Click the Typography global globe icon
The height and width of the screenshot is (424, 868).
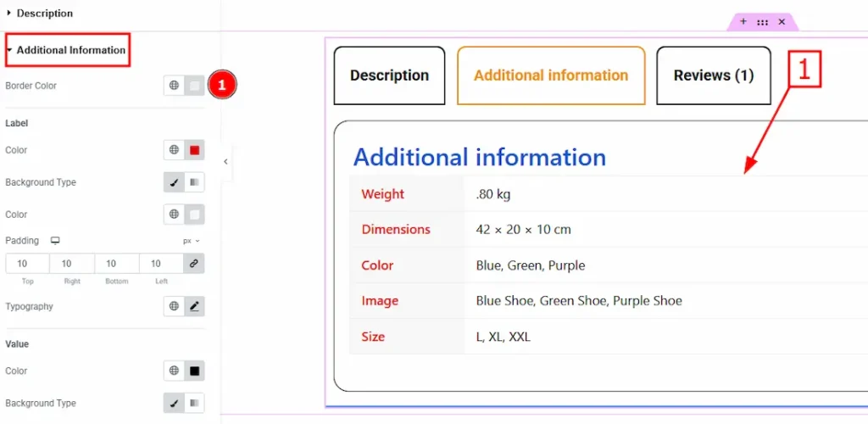[174, 306]
